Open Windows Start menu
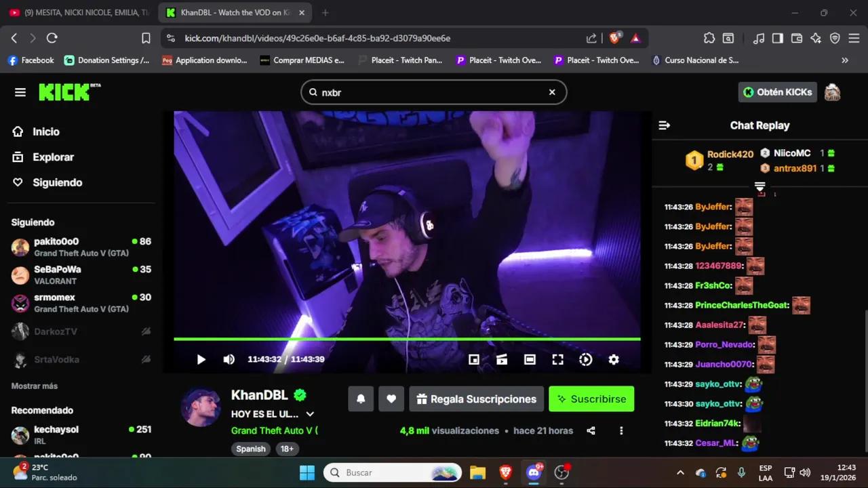The image size is (868, 488). pyautogui.click(x=307, y=472)
